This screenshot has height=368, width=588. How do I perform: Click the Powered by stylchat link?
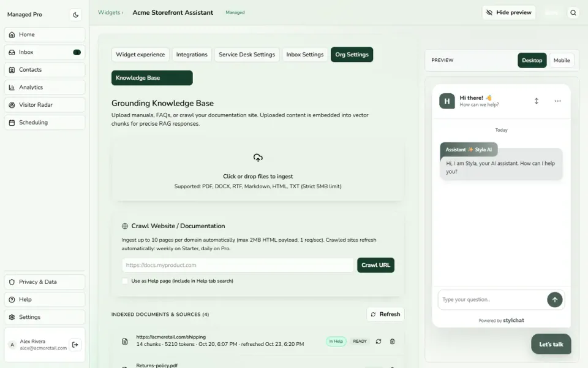pyautogui.click(x=502, y=320)
